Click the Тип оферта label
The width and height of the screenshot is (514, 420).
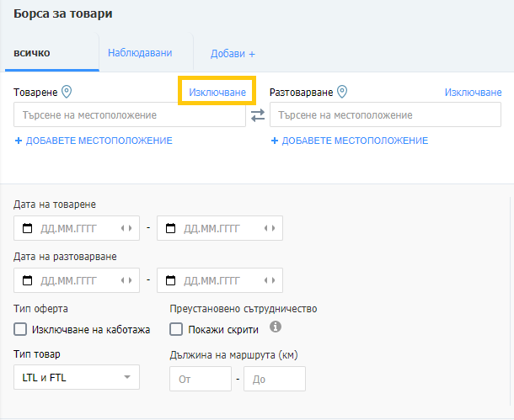pos(40,309)
